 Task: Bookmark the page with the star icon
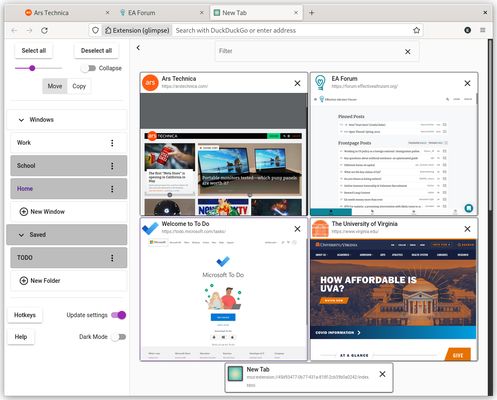pyautogui.click(x=416, y=30)
